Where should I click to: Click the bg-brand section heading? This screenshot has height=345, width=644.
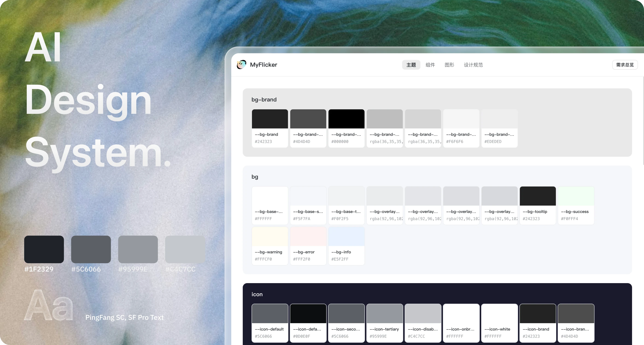[x=264, y=100]
